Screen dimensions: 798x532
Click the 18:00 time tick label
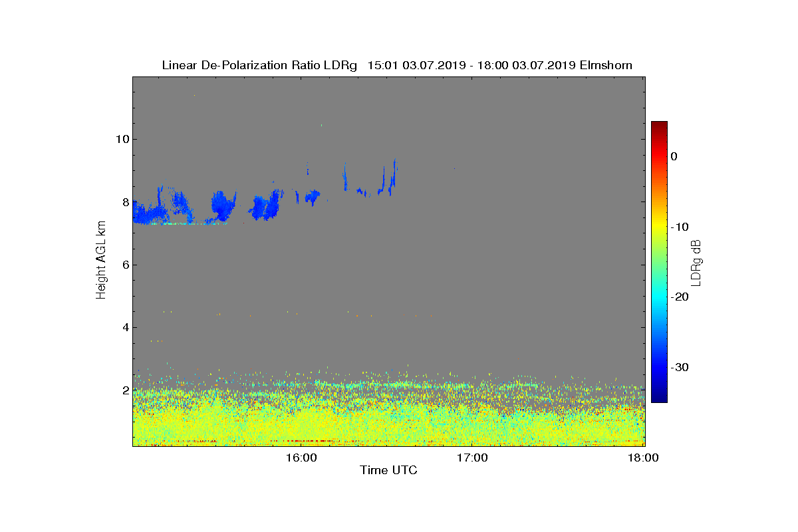[644, 458]
